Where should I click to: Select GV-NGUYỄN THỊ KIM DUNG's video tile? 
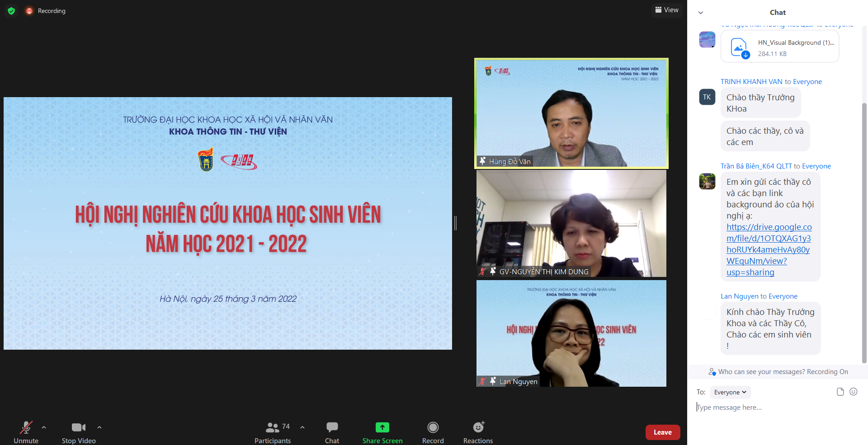571,224
